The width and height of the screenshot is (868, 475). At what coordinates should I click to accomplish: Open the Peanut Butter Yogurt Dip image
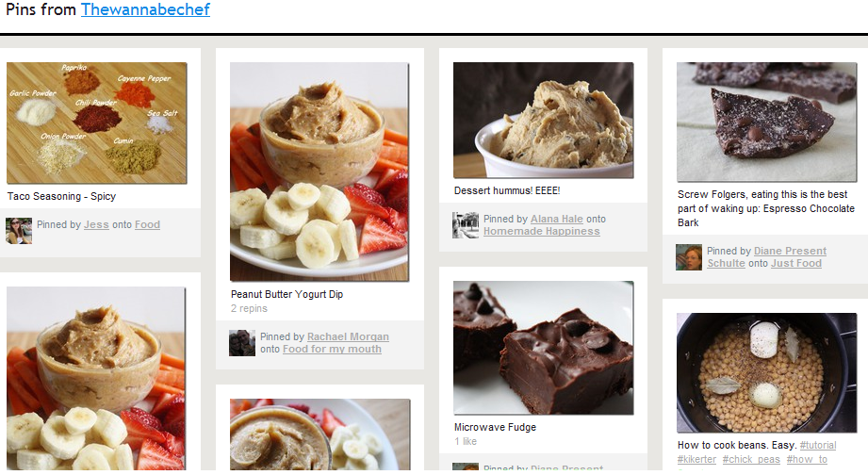[319, 172]
